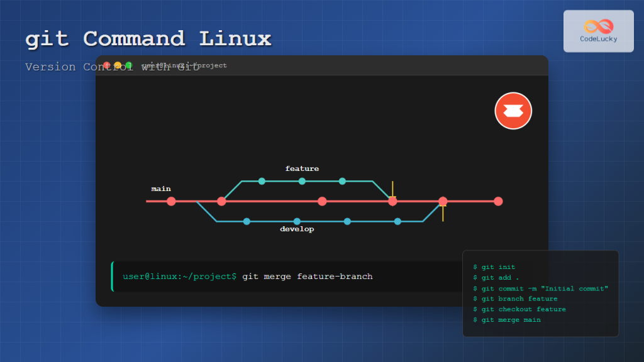
Task: Click the branch point commit after main label
Action: [221, 201]
